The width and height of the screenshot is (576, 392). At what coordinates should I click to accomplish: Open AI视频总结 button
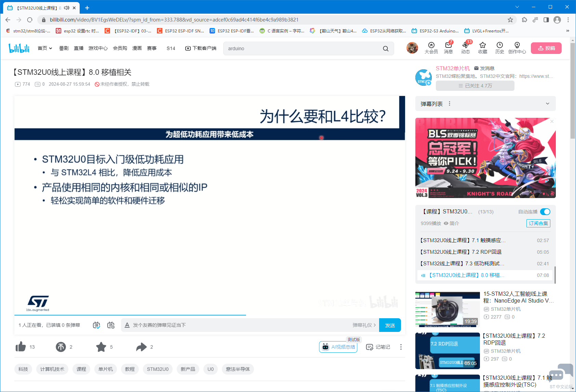[x=338, y=347]
